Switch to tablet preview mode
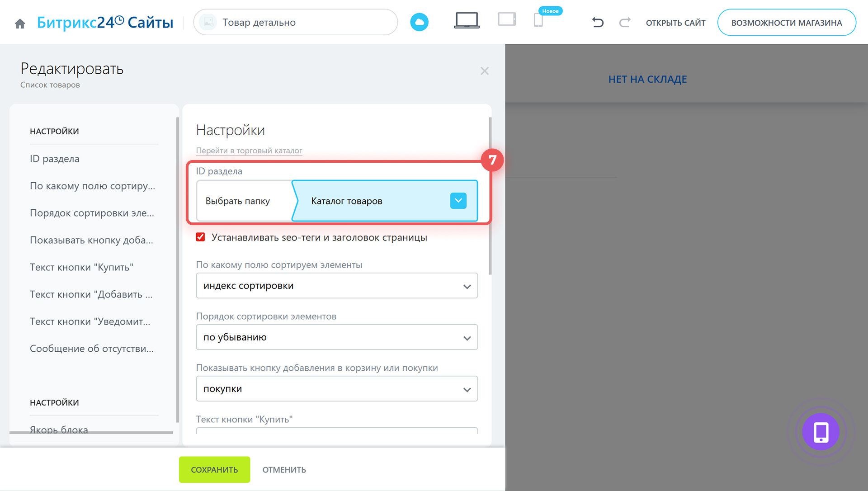The height and width of the screenshot is (491, 868). (x=507, y=20)
